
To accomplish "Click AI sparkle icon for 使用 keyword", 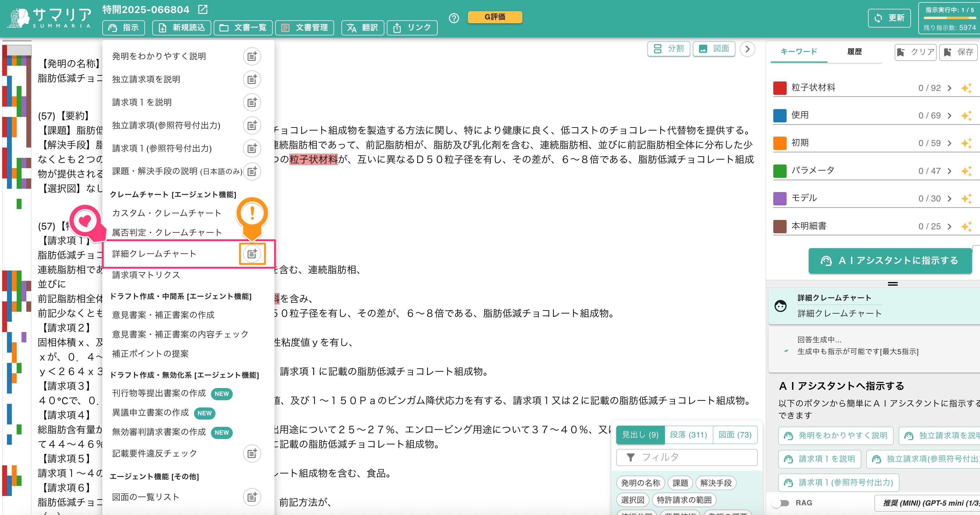I will (966, 115).
